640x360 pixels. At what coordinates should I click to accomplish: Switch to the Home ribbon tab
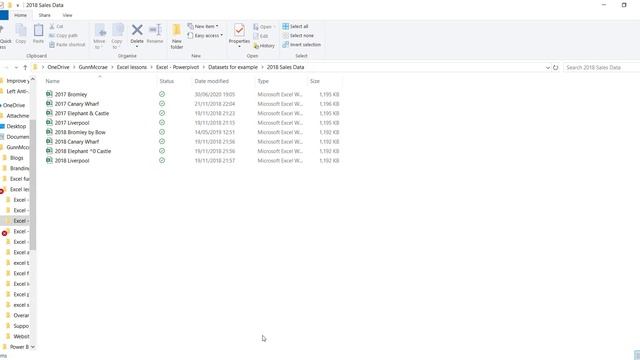click(20, 15)
